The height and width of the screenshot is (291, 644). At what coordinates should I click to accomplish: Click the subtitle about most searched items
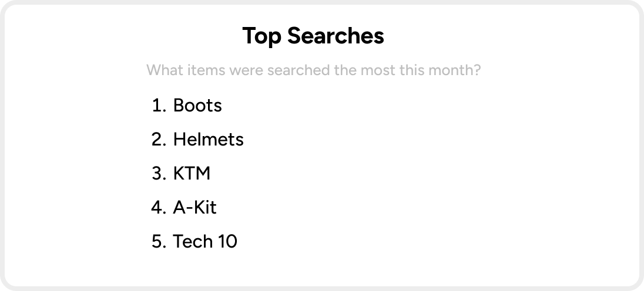pyautogui.click(x=313, y=70)
